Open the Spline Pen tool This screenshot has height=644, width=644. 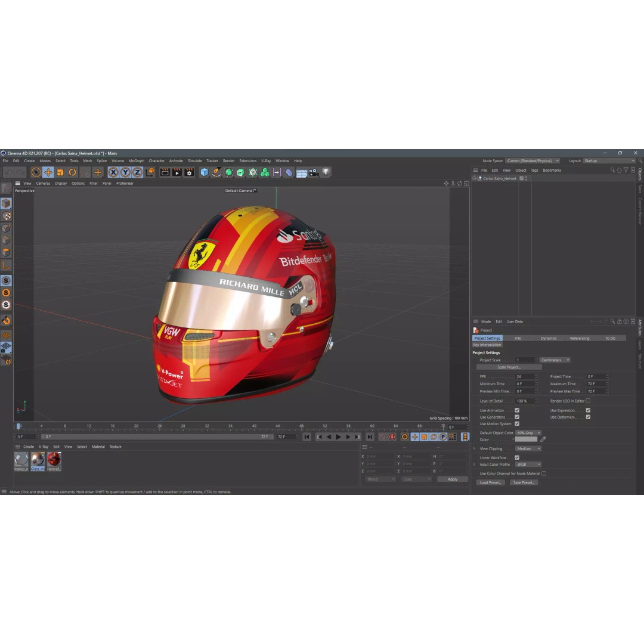click(x=216, y=172)
